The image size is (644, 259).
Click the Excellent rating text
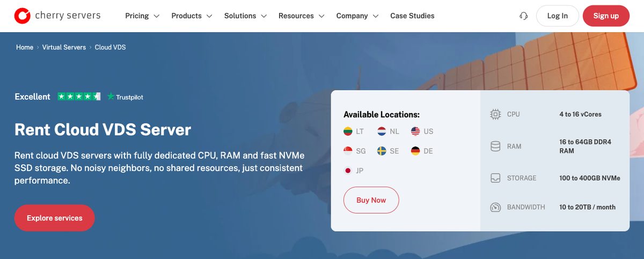tap(32, 97)
